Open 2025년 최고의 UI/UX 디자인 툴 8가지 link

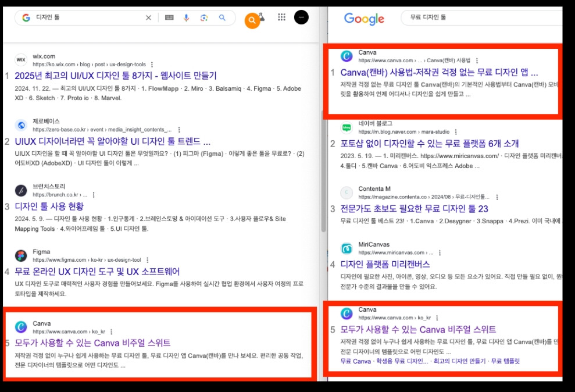pos(116,76)
